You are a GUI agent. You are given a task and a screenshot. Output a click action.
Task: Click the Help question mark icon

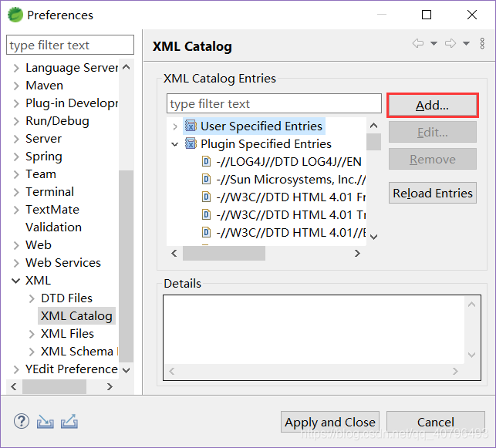point(22,422)
